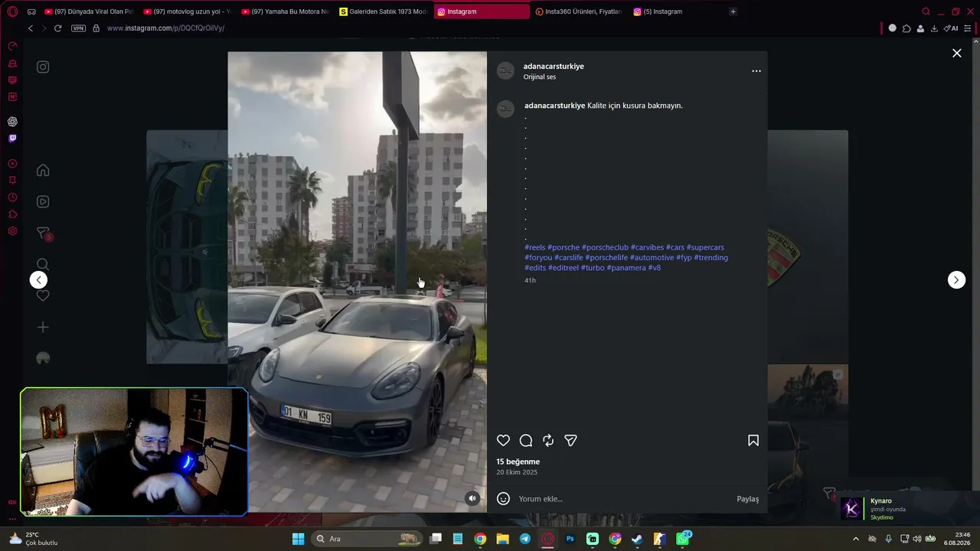Open Steam from the taskbar
The width and height of the screenshot is (980, 551).
(637, 539)
